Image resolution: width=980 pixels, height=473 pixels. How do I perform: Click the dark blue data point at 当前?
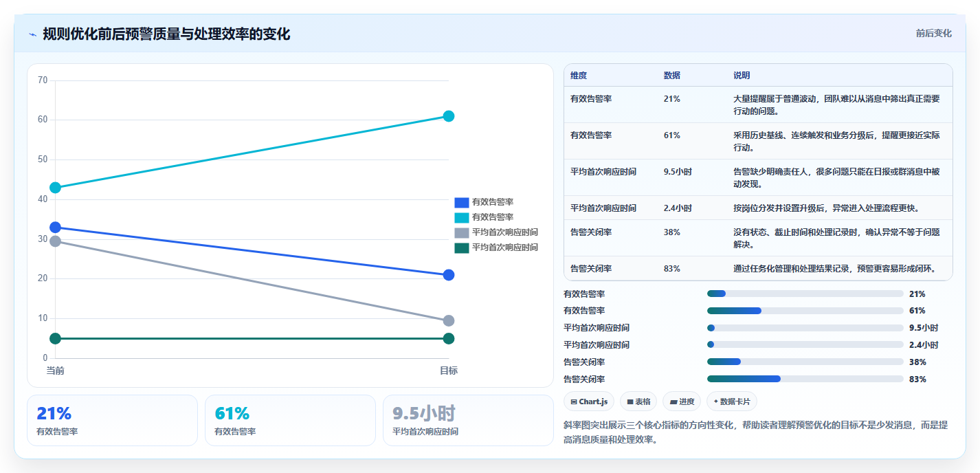(56, 228)
